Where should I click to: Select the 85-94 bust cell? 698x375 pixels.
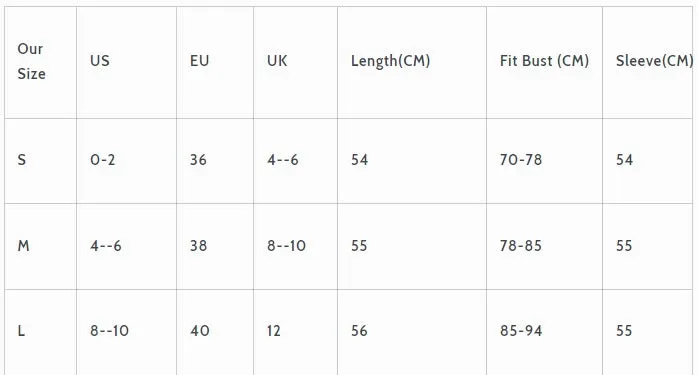pos(544,332)
